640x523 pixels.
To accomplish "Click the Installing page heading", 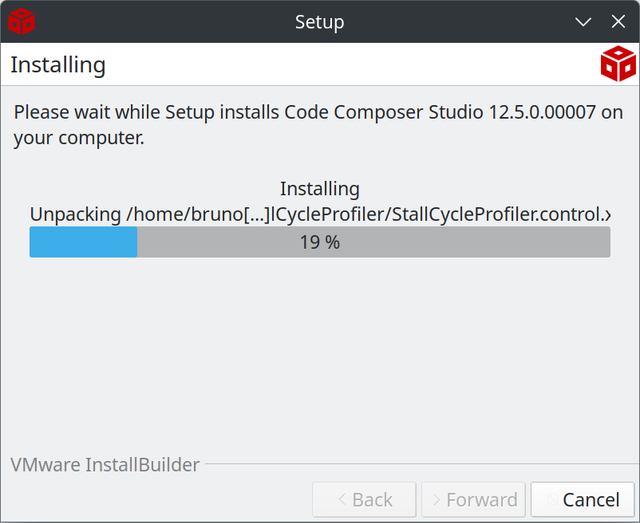I will [58, 65].
